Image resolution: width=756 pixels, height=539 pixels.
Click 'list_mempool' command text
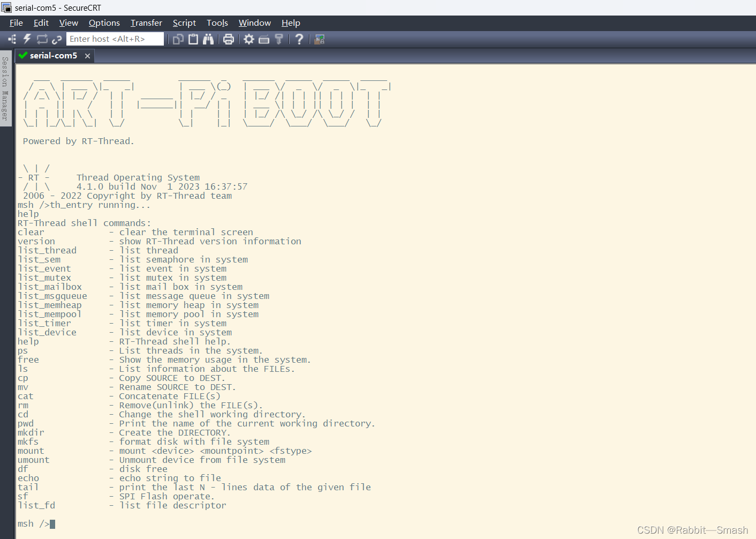pos(50,314)
